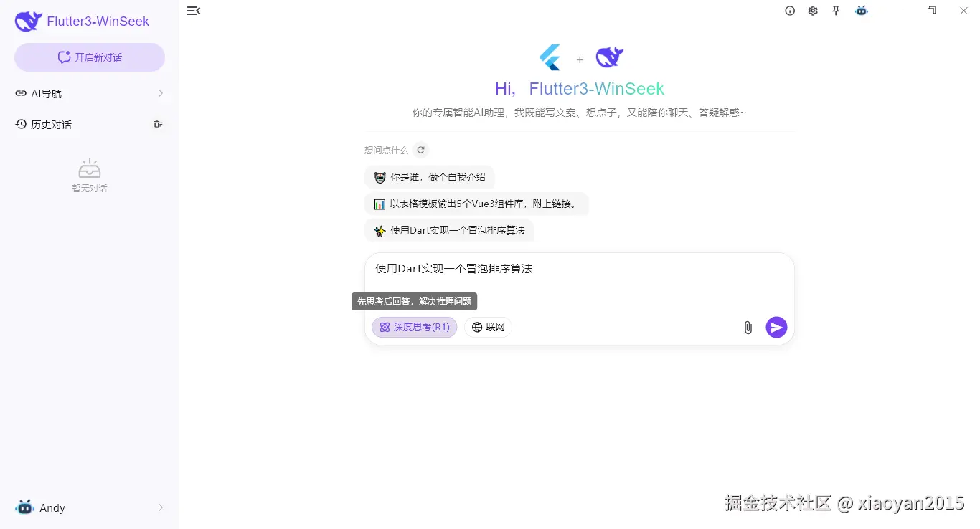Expand the Andy account panel
Viewport: 980px width, 529px height.
(x=159, y=507)
